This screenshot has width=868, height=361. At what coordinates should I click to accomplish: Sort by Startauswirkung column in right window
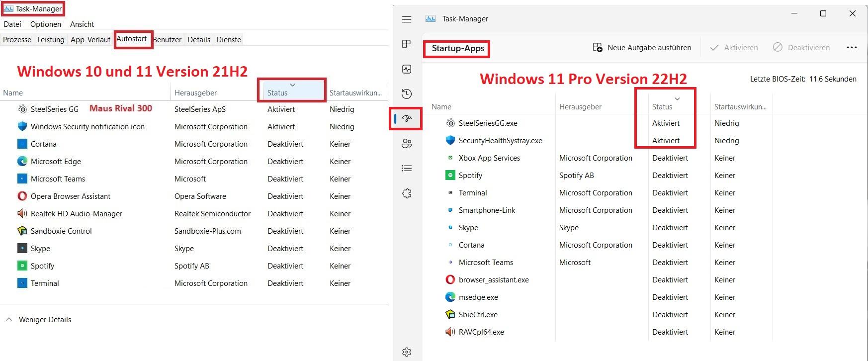point(740,106)
